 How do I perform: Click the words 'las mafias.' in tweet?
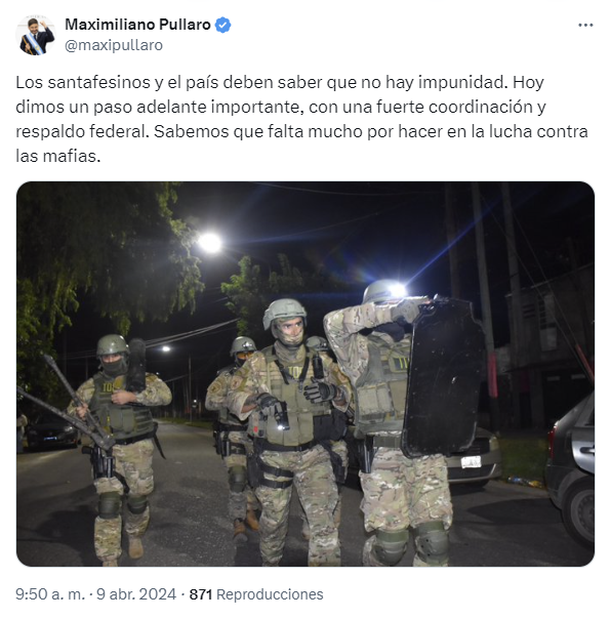58,156
